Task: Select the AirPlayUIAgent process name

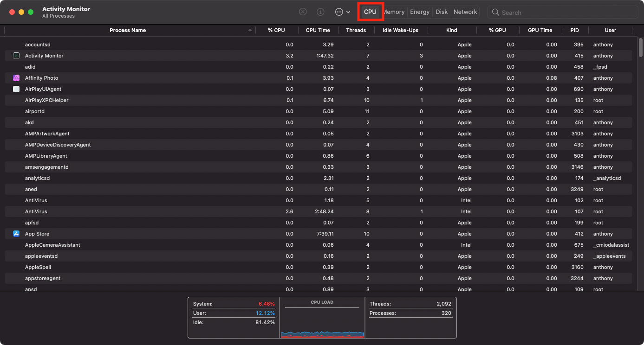Action: (x=43, y=89)
